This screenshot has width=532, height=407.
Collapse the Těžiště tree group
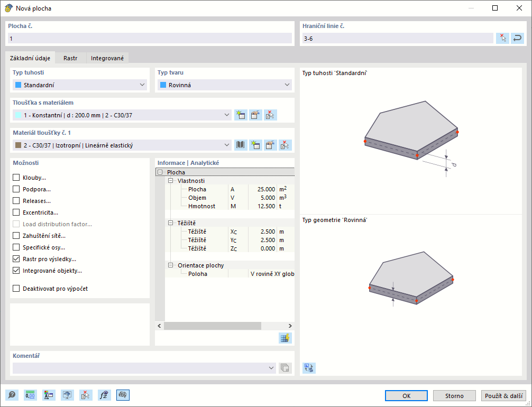click(x=170, y=223)
